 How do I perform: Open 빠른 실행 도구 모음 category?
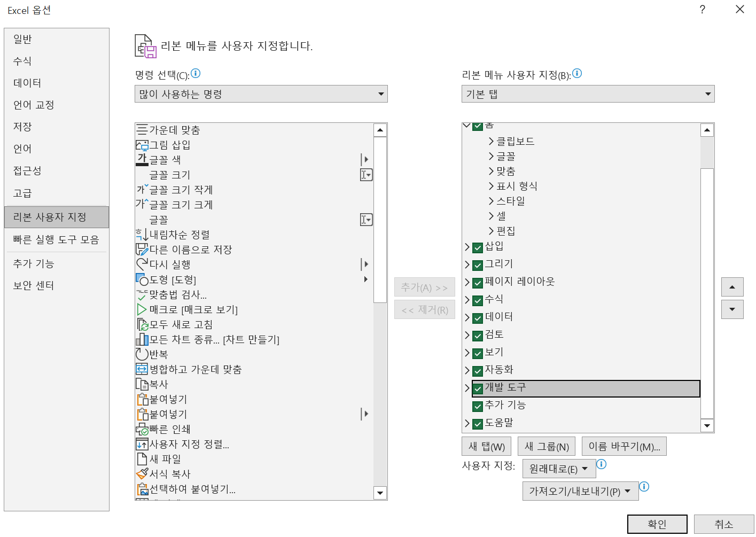57,239
